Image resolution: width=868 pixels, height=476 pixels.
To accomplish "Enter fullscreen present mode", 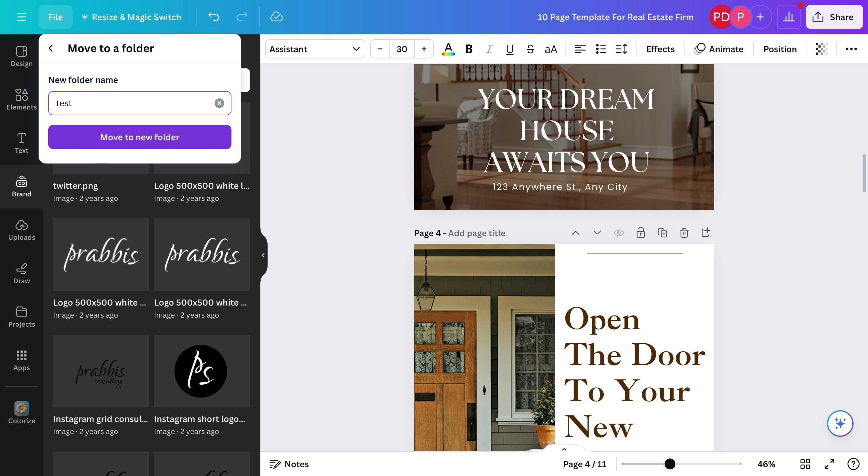I will pyautogui.click(x=829, y=464).
